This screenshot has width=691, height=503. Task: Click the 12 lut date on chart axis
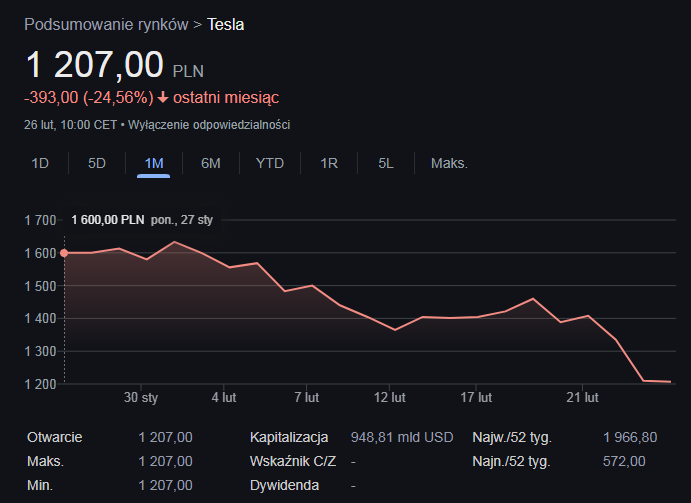(x=390, y=397)
